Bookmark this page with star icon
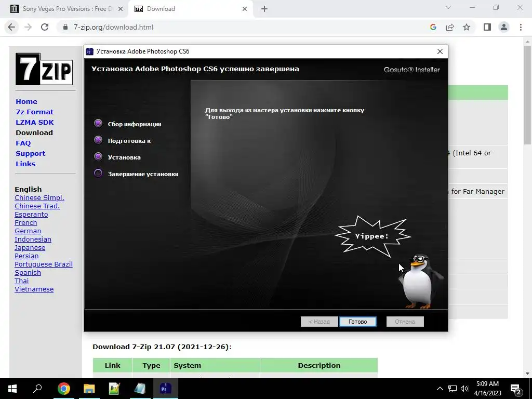Image resolution: width=532 pixels, height=399 pixels. pos(467,27)
